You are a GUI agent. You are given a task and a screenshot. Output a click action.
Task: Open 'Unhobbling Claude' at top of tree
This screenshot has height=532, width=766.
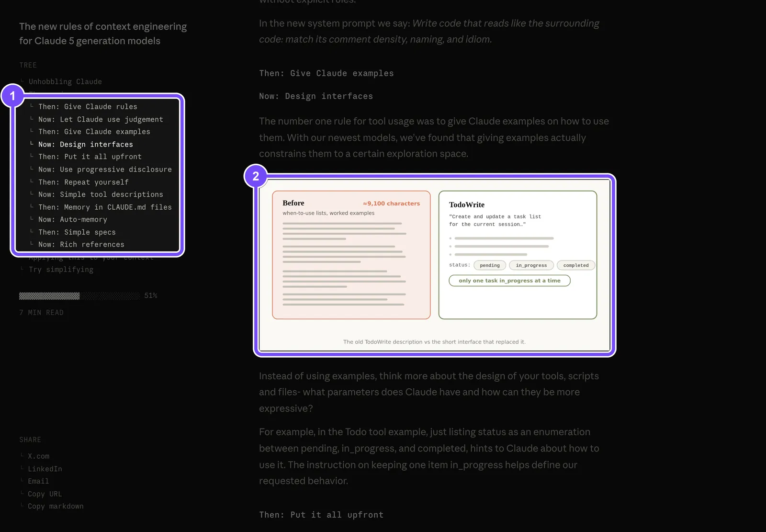point(65,82)
